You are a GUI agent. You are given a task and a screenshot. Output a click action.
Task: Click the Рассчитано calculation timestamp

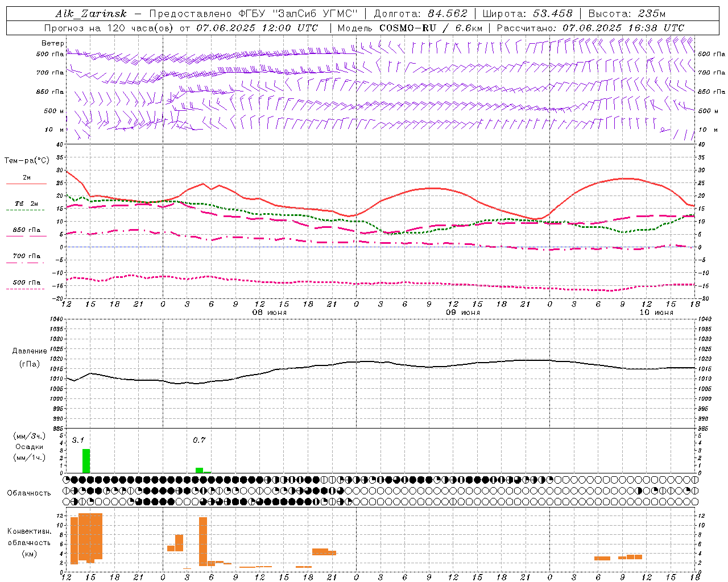590,28
